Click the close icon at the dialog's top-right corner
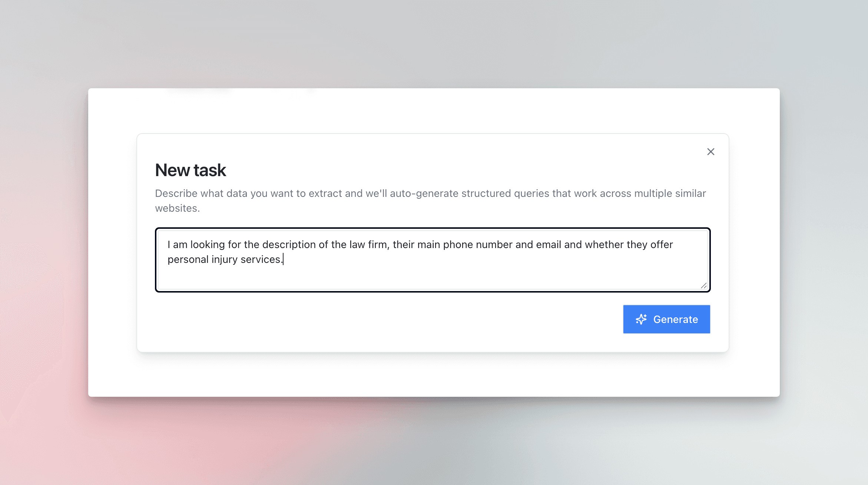This screenshot has height=485, width=868. 710,152
